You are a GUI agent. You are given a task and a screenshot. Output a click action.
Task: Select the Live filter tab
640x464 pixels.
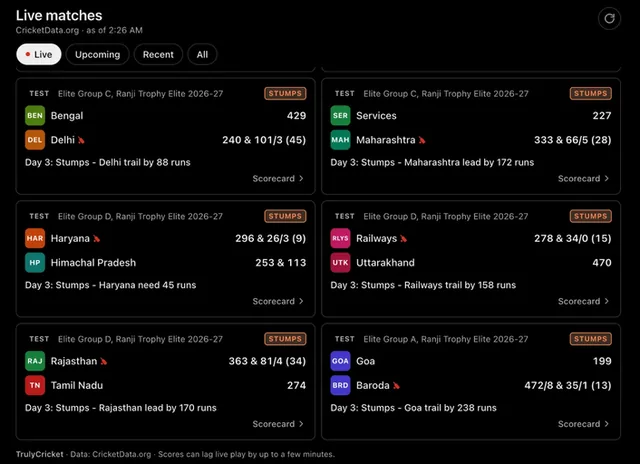pos(39,54)
